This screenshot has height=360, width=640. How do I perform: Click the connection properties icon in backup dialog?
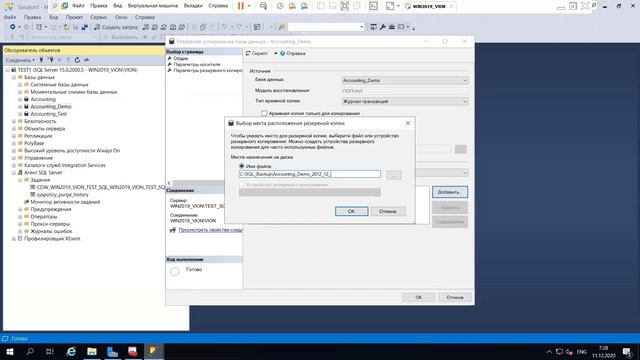pyautogui.click(x=173, y=230)
